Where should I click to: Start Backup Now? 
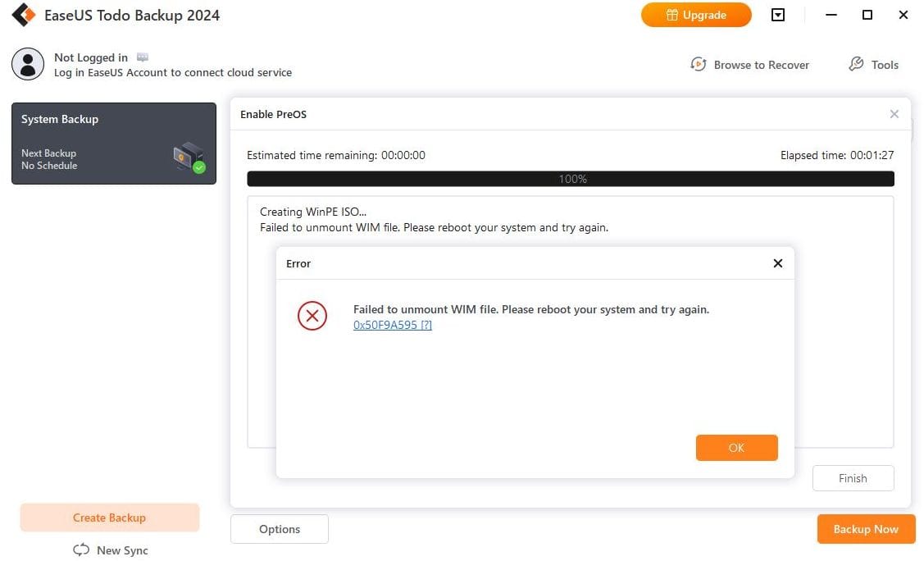point(866,529)
